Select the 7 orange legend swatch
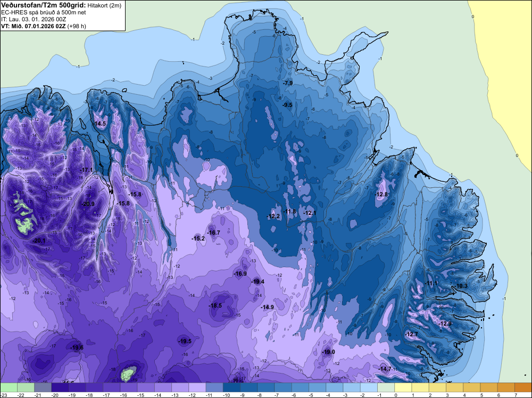This screenshot has width=532, height=398. point(523,387)
